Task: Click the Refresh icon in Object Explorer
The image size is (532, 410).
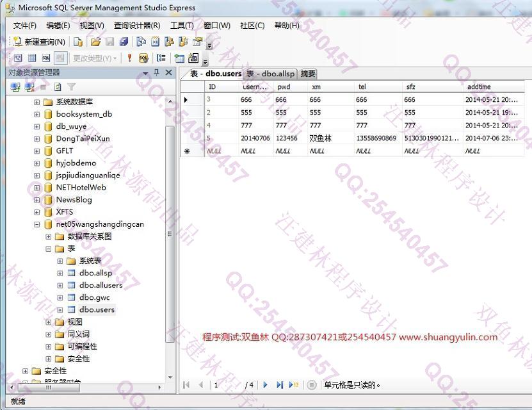Action: click(x=58, y=87)
